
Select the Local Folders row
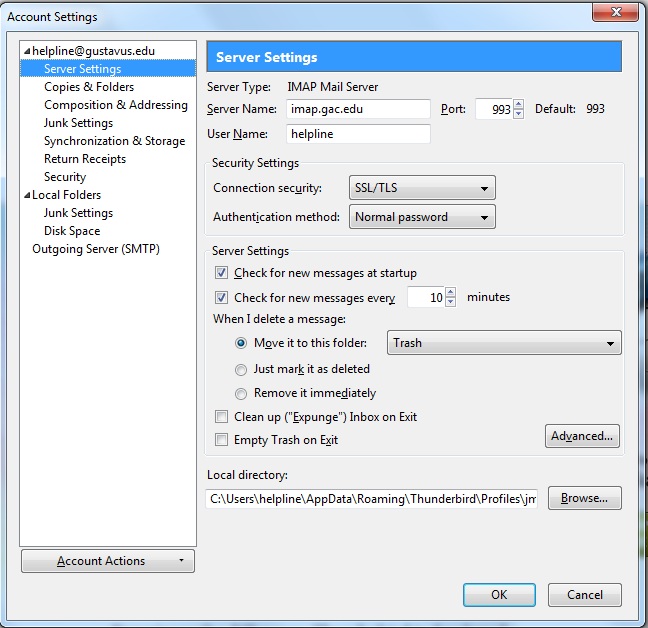pyautogui.click(x=67, y=195)
